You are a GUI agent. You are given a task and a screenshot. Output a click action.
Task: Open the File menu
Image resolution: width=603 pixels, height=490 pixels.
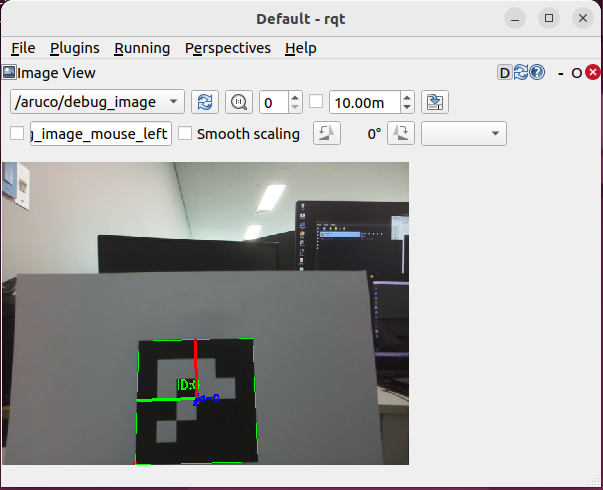tap(23, 48)
